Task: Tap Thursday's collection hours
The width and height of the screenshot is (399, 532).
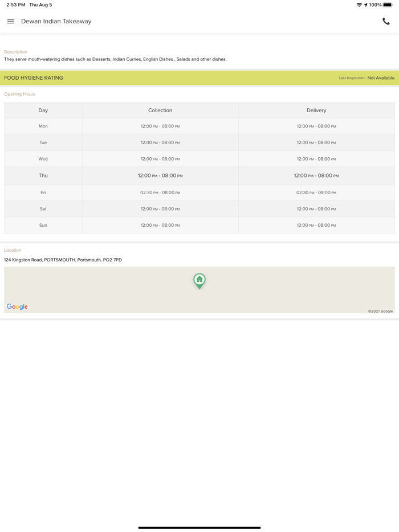Action: click(160, 175)
